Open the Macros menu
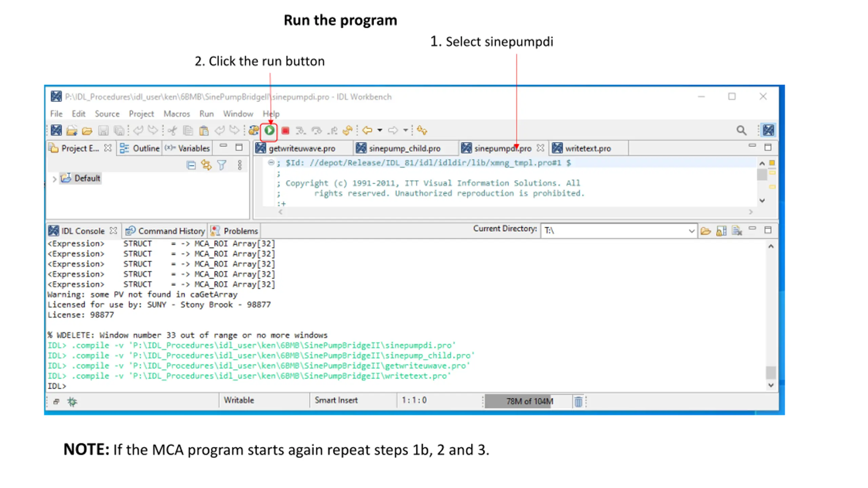 click(177, 114)
